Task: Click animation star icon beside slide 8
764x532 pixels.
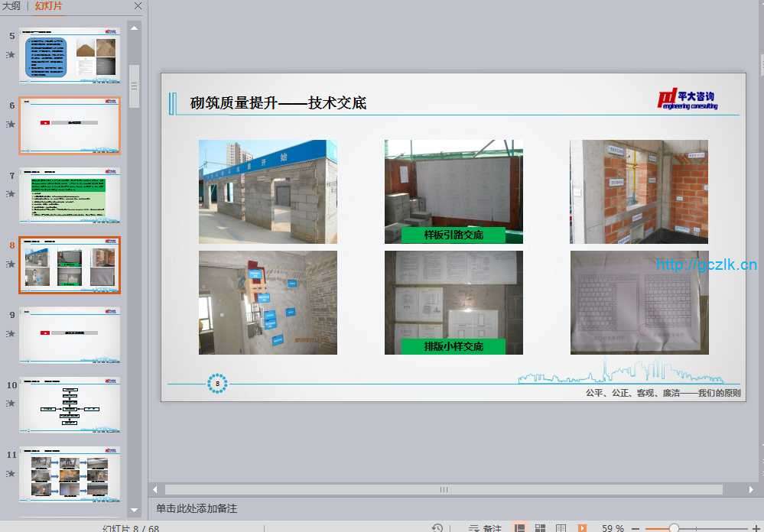Action: [x=11, y=264]
